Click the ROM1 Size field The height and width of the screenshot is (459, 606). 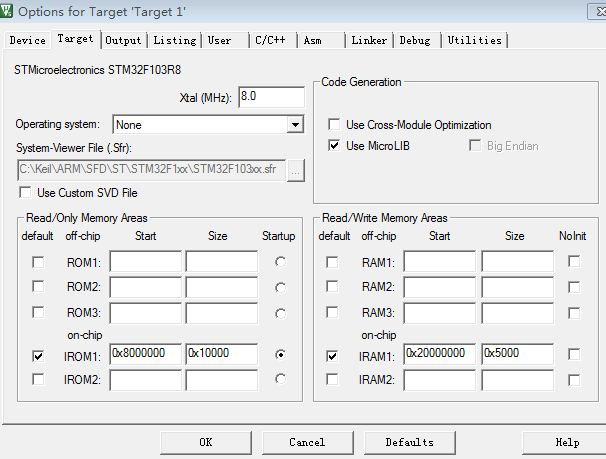[x=221, y=262]
